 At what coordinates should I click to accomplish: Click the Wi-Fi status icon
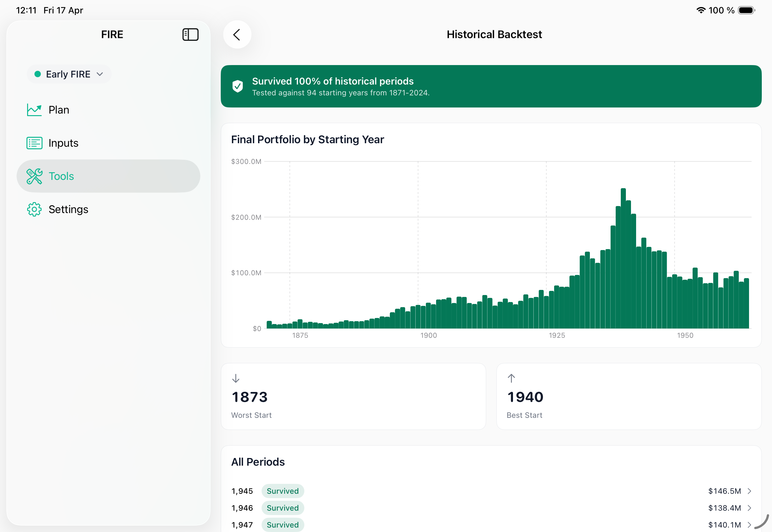701,10
